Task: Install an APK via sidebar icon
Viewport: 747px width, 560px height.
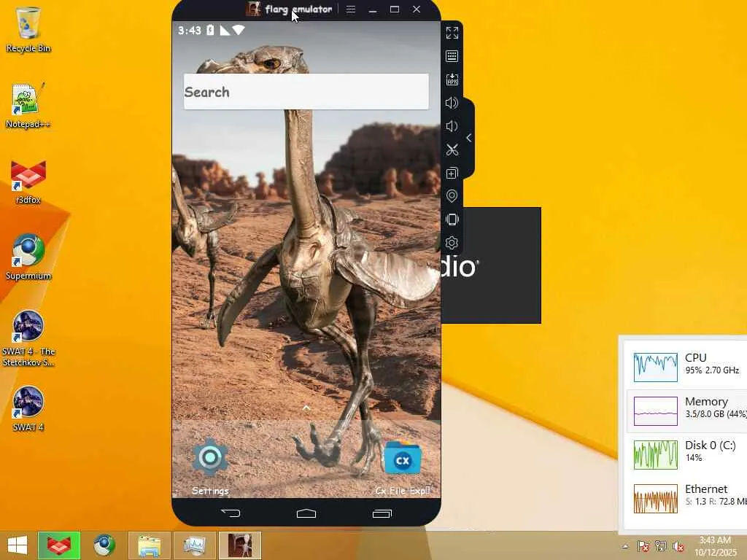Action: pos(452,79)
